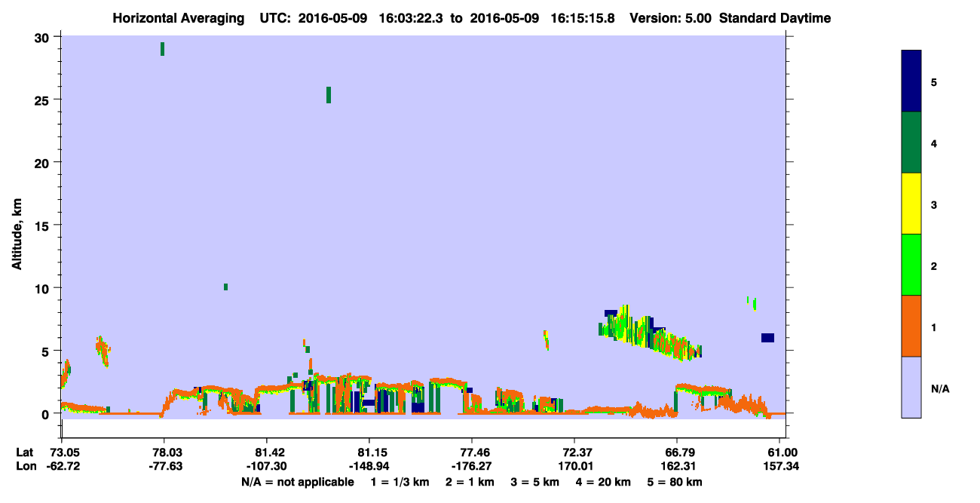Click the y-axis tick label 20

44,162
